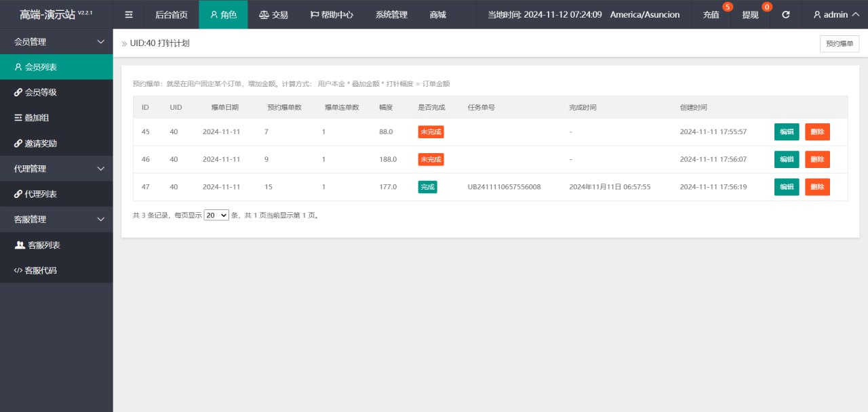Click the refresh icon in top bar
Image resolution: width=868 pixels, height=412 pixels.
[785, 14]
